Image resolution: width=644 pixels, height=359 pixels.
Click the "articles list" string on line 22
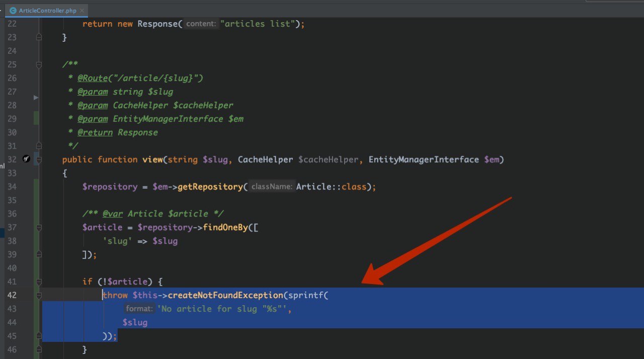tap(258, 24)
